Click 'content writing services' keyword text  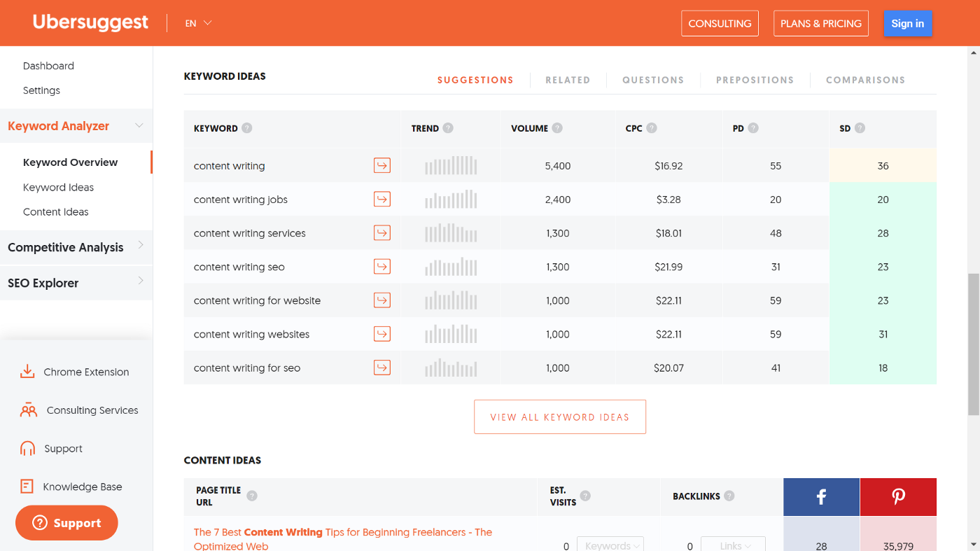[250, 233]
